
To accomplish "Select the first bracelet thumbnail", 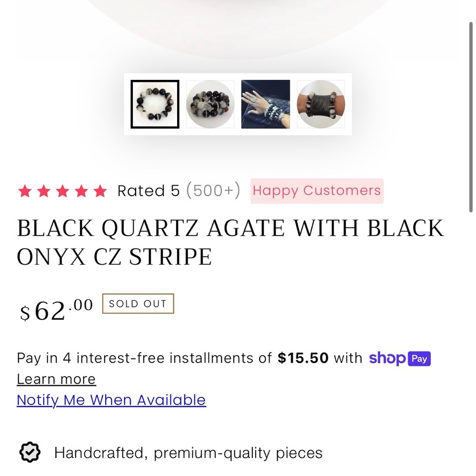I will [x=155, y=104].
